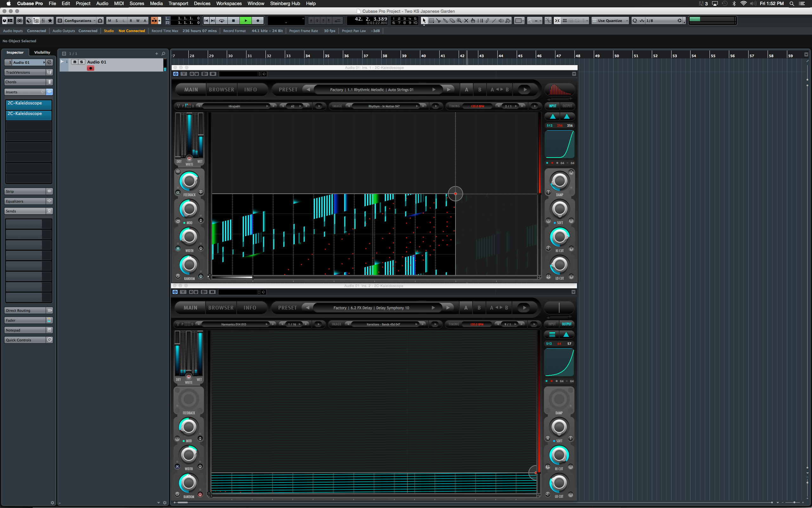Select slot B in first Kaleidoscope
Screen dimensions: 812x508
coord(480,90)
